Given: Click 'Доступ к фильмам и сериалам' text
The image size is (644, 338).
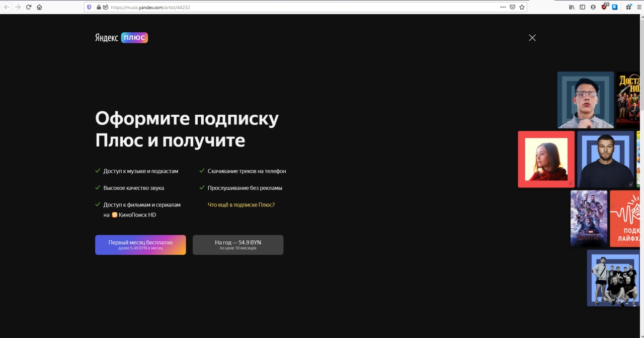Looking at the screenshot, I should 142,205.
